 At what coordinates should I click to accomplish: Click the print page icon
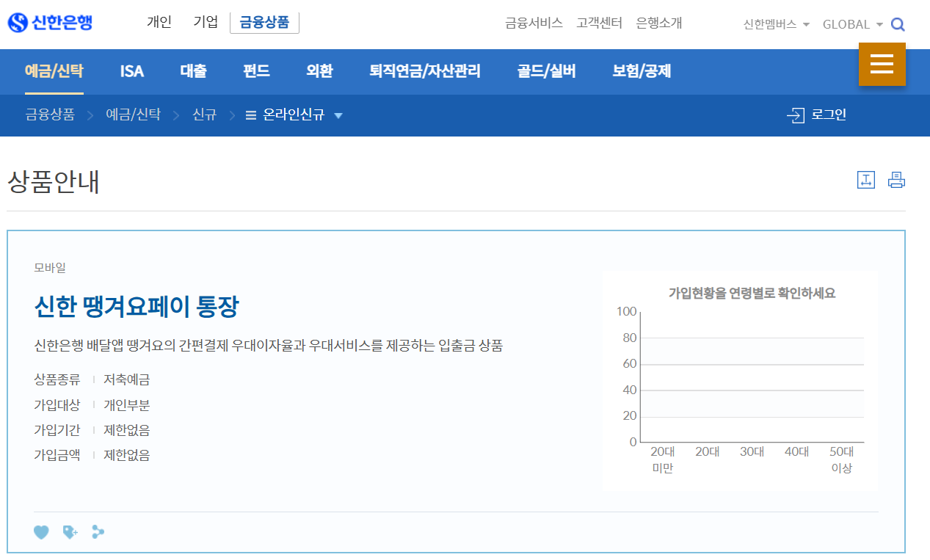tap(897, 180)
